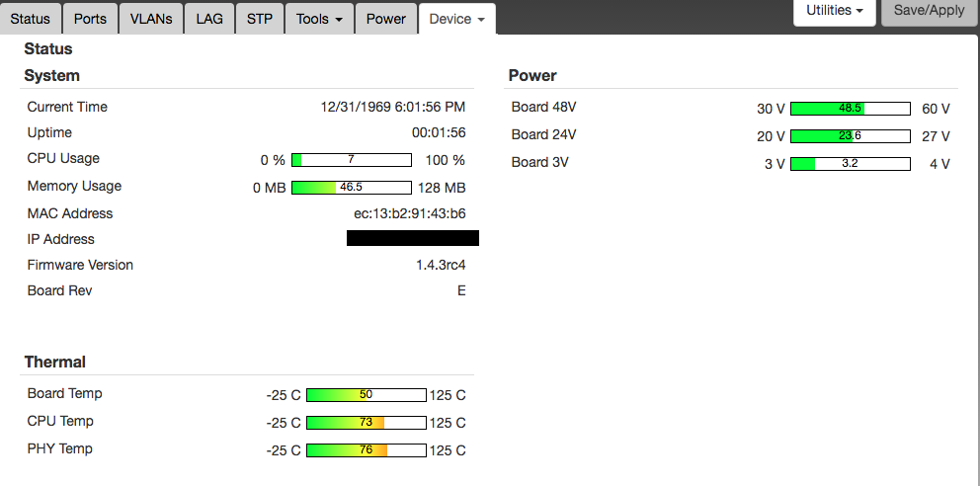
Task: Click the Board 48V voltage bar
Action: (x=850, y=109)
